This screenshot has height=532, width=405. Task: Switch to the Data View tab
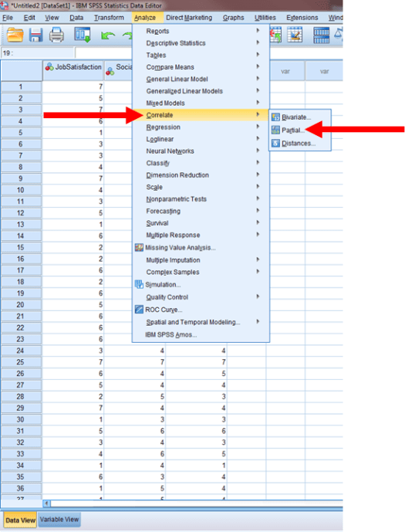(20, 520)
